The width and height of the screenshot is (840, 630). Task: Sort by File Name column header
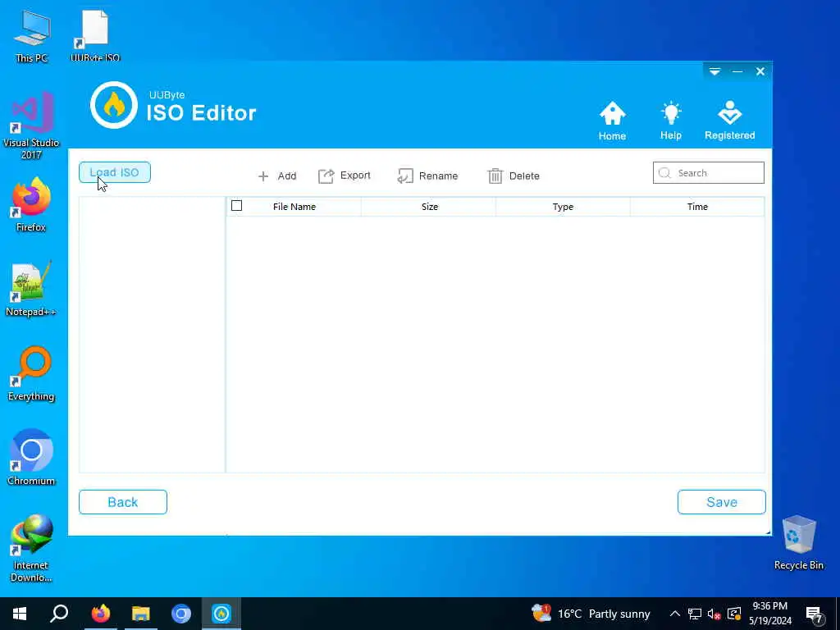click(294, 207)
